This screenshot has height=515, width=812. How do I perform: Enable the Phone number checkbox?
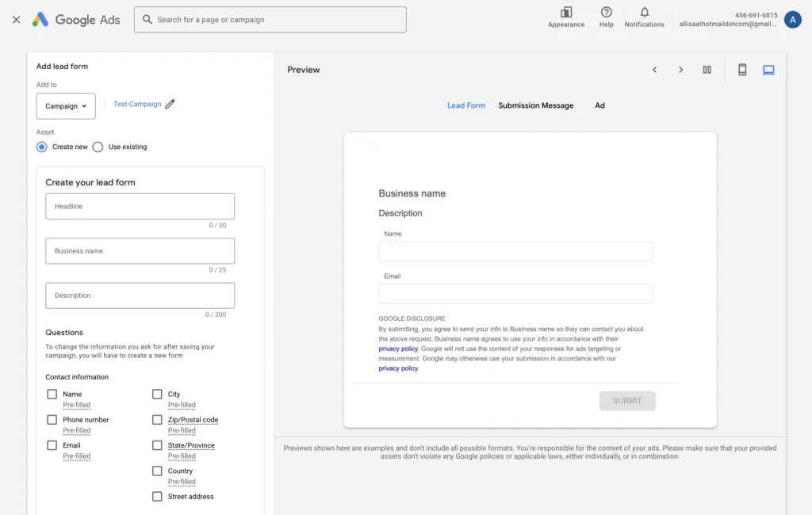point(52,420)
